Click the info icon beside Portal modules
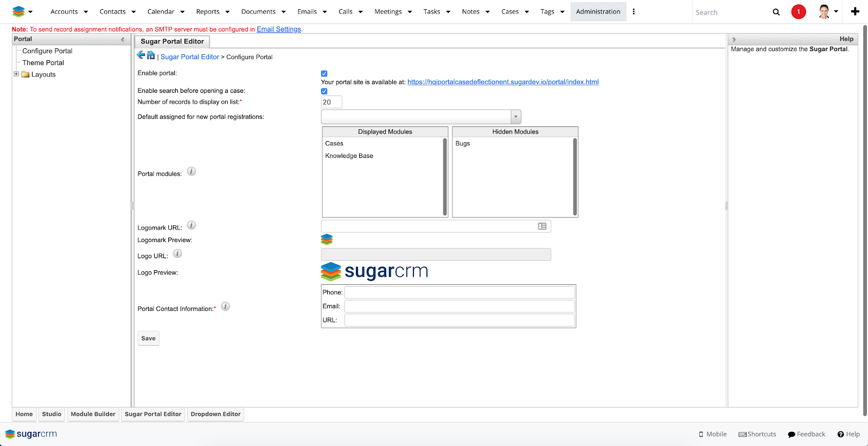The height and width of the screenshot is (446, 868). [x=192, y=171]
